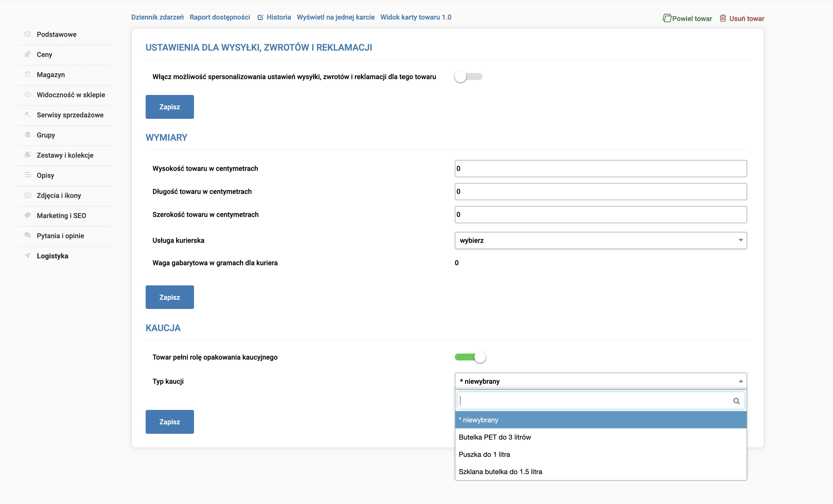This screenshot has height=504, width=833.
Task: Open the Dziennik zdarzeń link
Action: point(157,17)
